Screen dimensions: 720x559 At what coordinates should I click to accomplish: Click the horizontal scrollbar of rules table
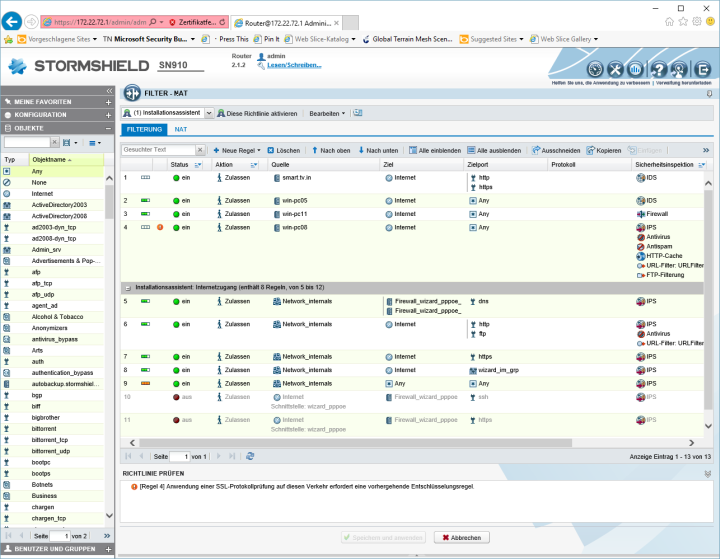pos(400,441)
